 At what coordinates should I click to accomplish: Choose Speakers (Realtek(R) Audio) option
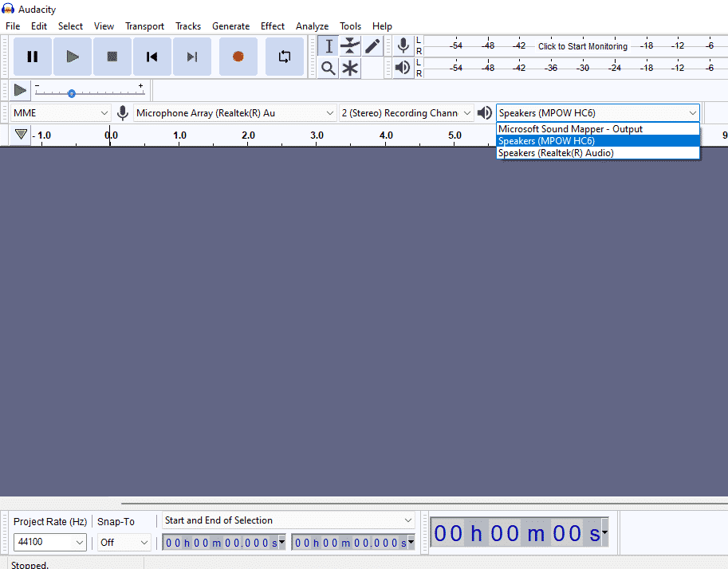598,153
